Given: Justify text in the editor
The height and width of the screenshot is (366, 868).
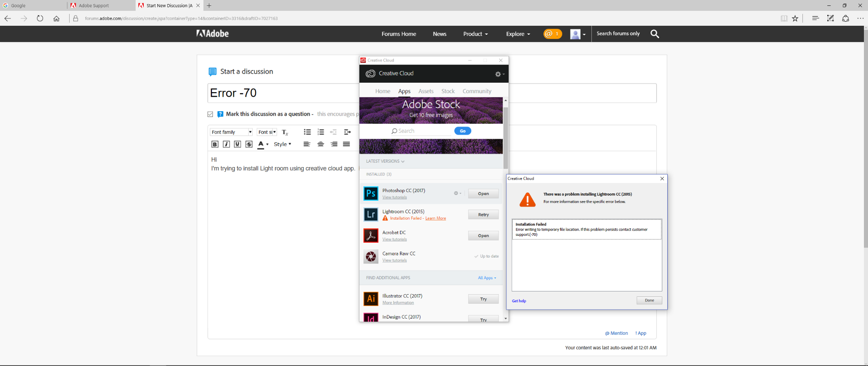Looking at the screenshot, I should pyautogui.click(x=346, y=144).
